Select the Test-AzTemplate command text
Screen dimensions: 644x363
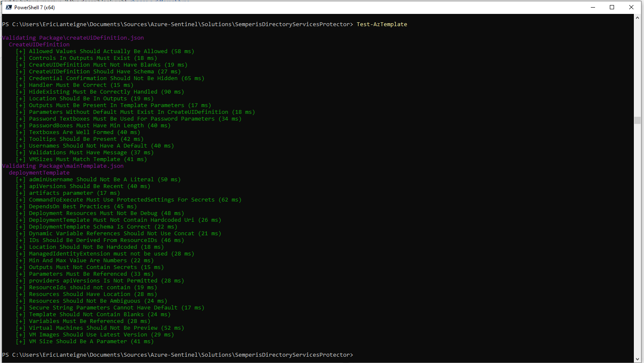point(382,24)
